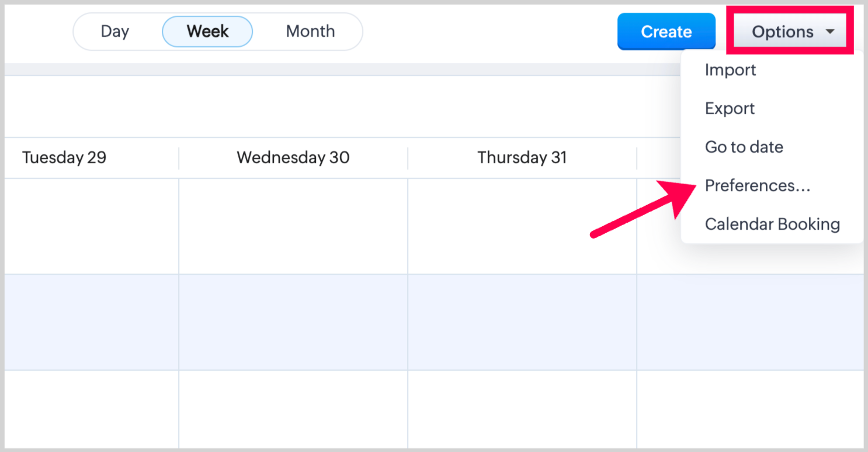Collapse the Options dropdown menu
868x452 pixels.
tap(782, 32)
